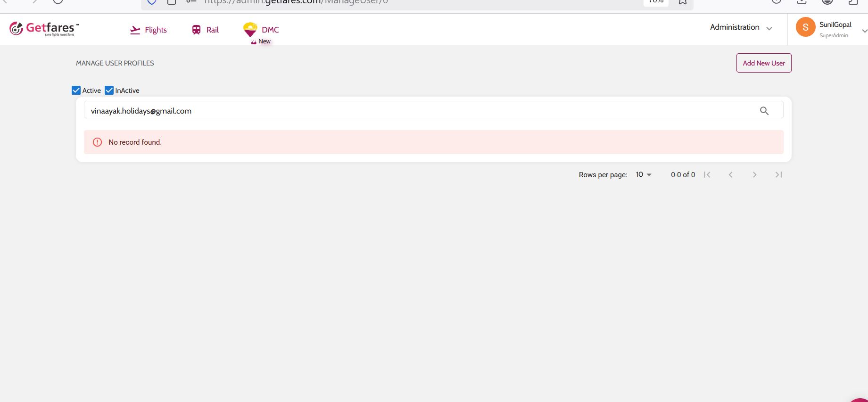Uncheck the InActive checkbox

[109, 90]
